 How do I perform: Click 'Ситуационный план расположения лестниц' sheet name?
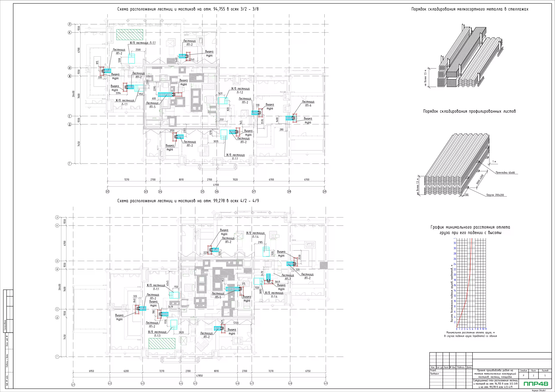pyautogui.click(x=495, y=384)
